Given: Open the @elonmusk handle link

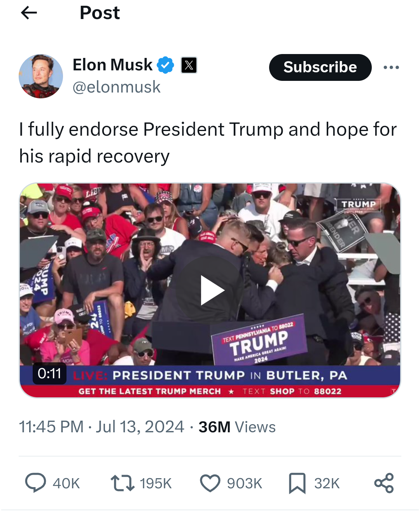Looking at the screenshot, I should coord(116,87).
